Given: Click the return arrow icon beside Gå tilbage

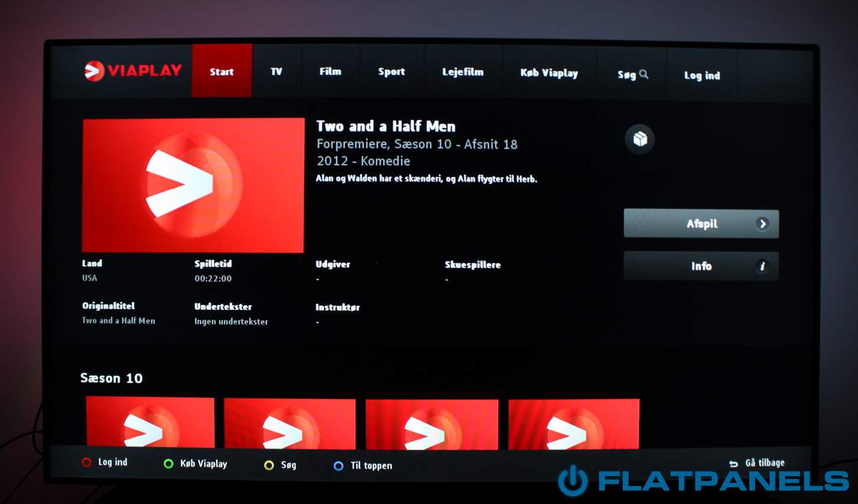Looking at the screenshot, I should point(734,464).
